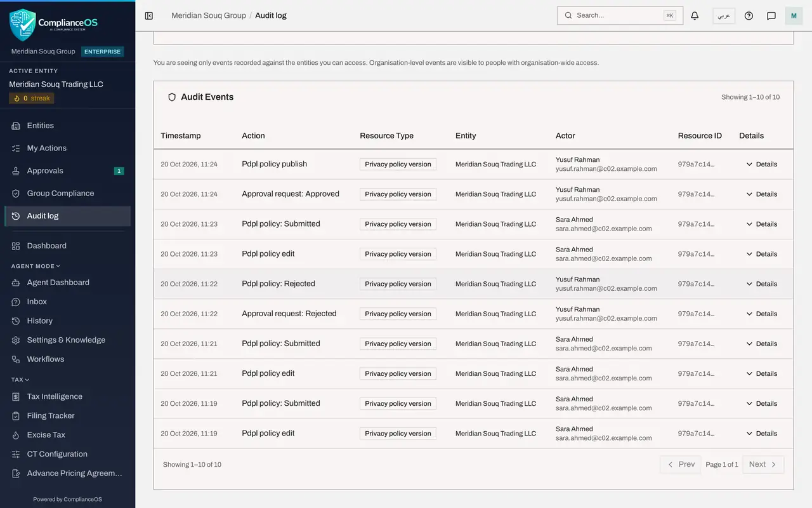The image size is (812, 508).
Task: Click the Timestamp column header
Action: point(181,136)
